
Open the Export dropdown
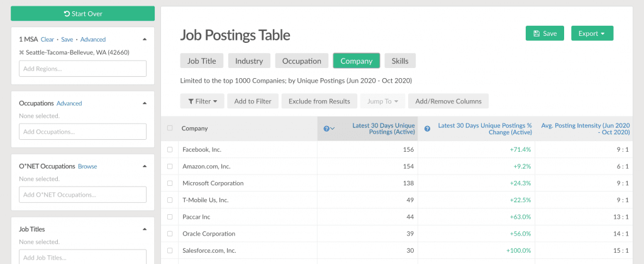591,33
